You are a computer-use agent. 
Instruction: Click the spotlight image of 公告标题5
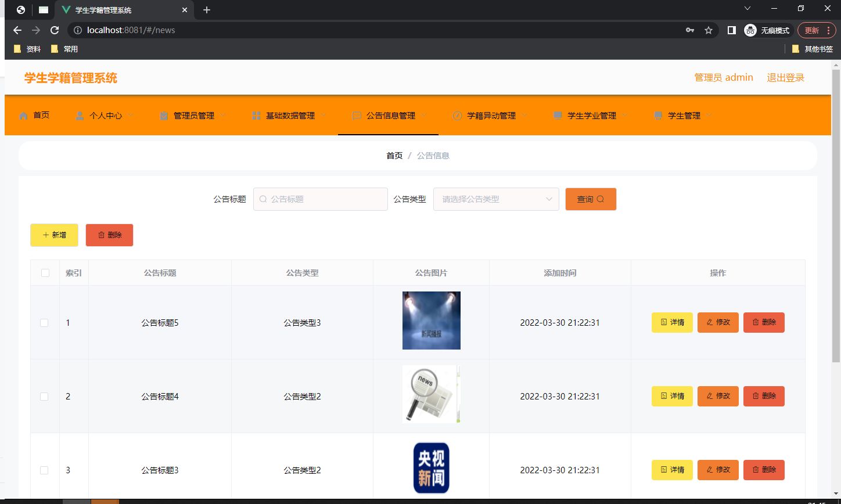pyautogui.click(x=432, y=321)
